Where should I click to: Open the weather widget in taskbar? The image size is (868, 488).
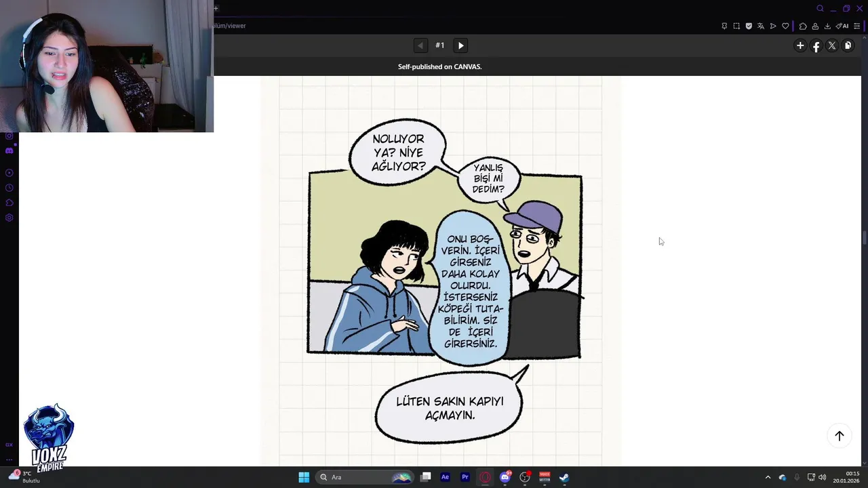24,477
